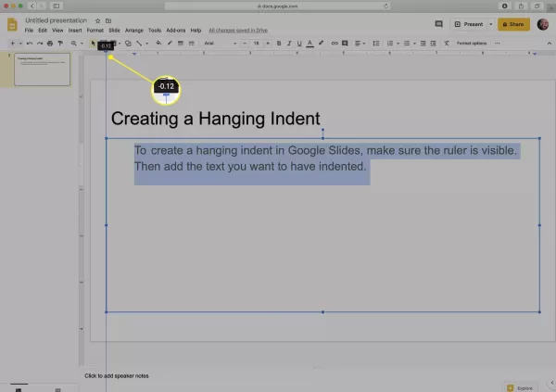Open the Edit menu

click(43, 31)
